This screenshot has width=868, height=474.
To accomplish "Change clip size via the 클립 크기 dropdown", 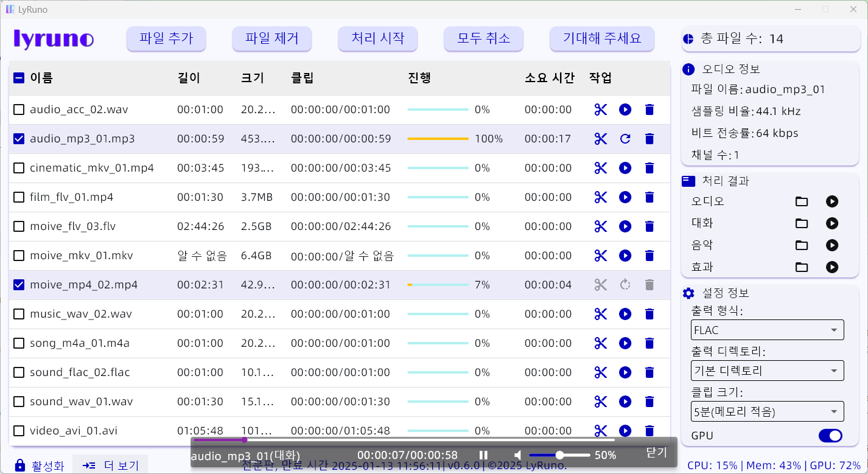I will tap(767, 411).
